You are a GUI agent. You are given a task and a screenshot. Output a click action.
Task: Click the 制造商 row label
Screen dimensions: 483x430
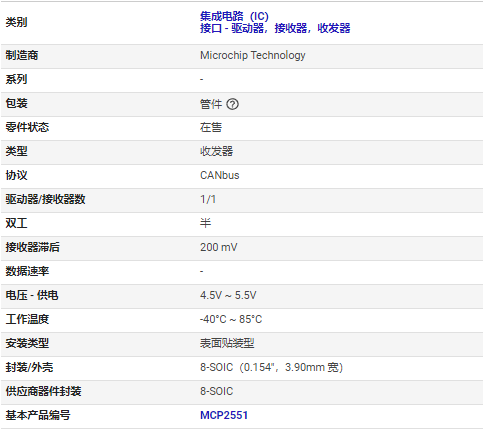[x=22, y=55]
